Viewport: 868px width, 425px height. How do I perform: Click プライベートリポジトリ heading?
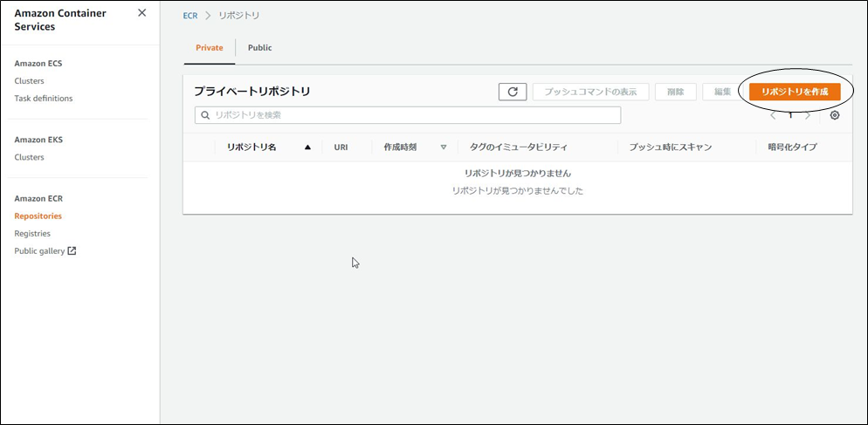tap(251, 92)
